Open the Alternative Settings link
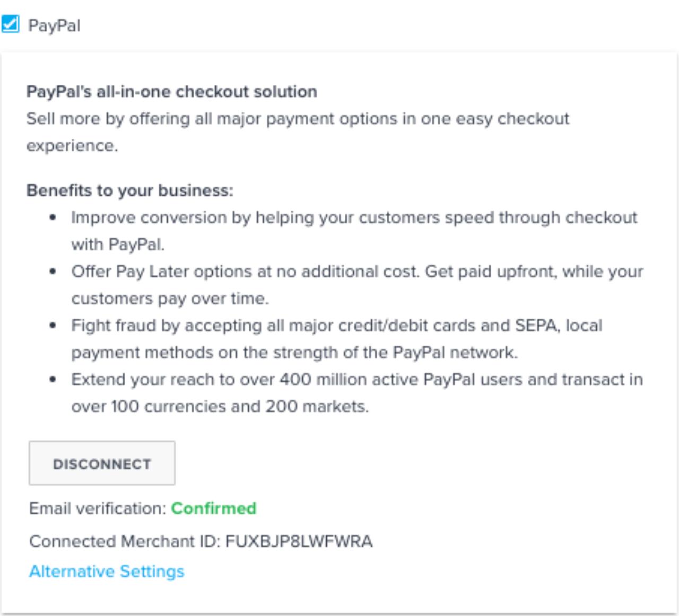The height and width of the screenshot is (616, 679). 107,571
